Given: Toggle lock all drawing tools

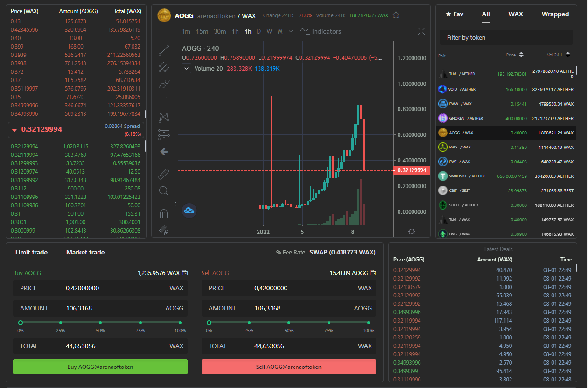Looking at the screenshot, I should pyautogui.click(x=164, y=230).
